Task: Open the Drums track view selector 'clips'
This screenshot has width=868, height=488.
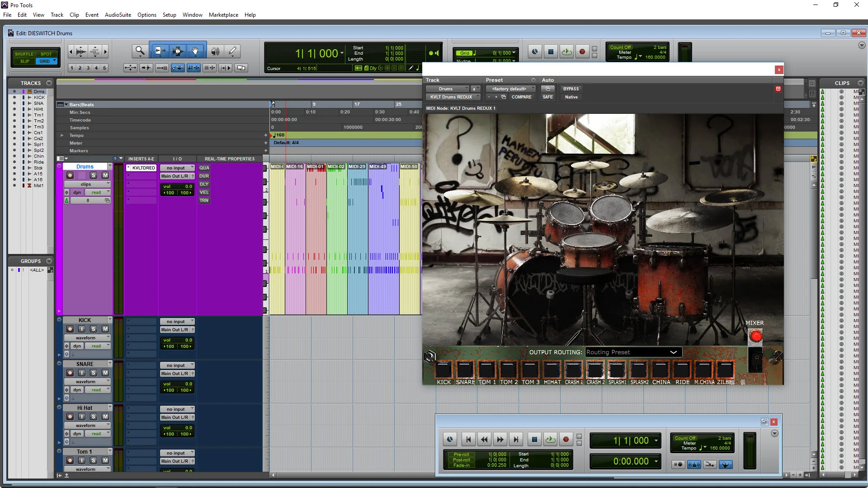Action: (87, 184)
